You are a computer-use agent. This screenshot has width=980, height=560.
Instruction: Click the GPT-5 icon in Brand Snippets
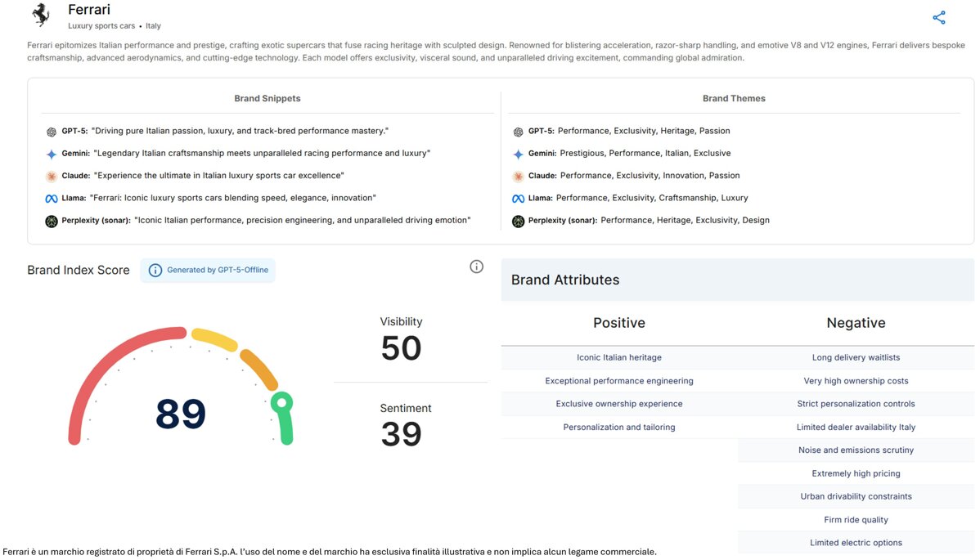tap(52, 131)
